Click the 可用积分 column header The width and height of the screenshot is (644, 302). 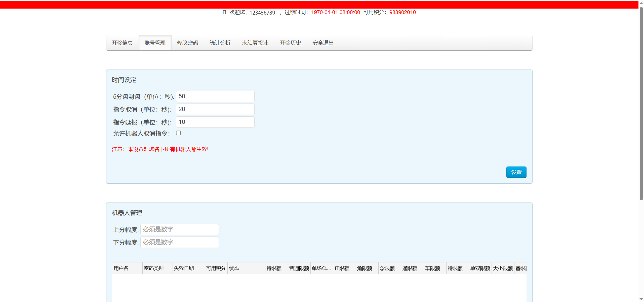(x=216, y=269)
